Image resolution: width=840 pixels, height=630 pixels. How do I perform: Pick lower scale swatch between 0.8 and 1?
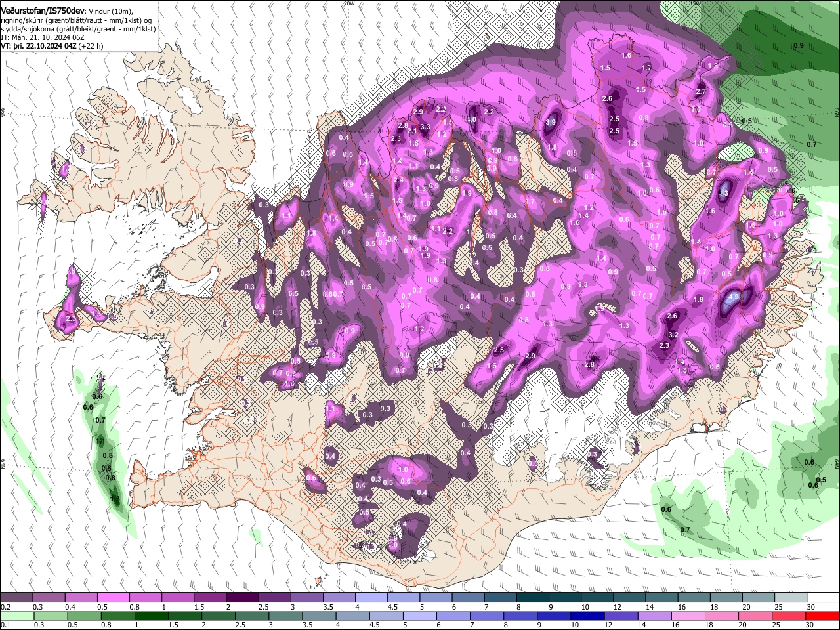(x=117, y=616)
